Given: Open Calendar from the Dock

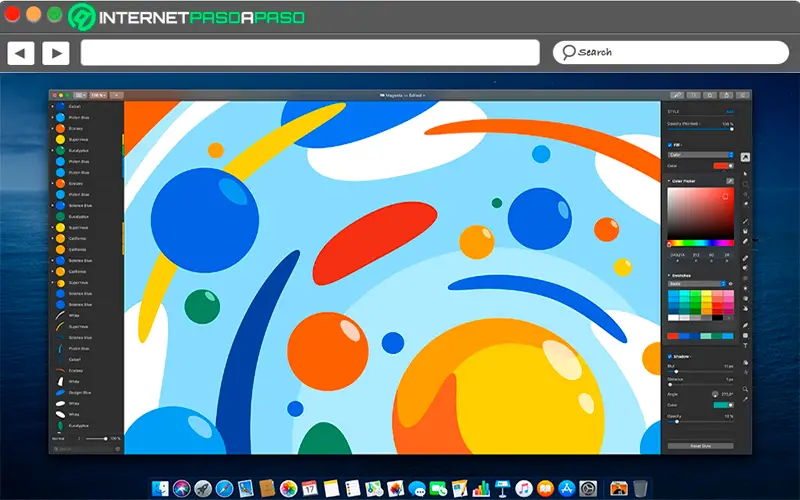Looking at the screenshot, I should coord(310,489).
